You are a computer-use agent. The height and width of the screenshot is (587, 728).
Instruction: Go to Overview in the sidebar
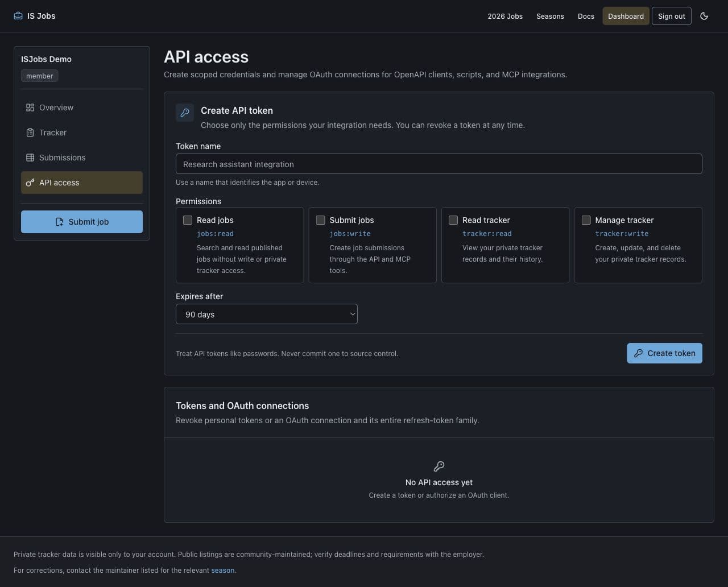coord(82,108)
